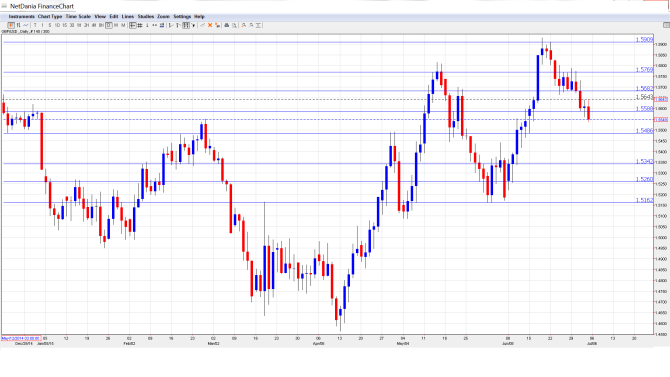Click the top-right chart layout icon
The width and height of the screenshot is (670, 377).
[666, 25]
